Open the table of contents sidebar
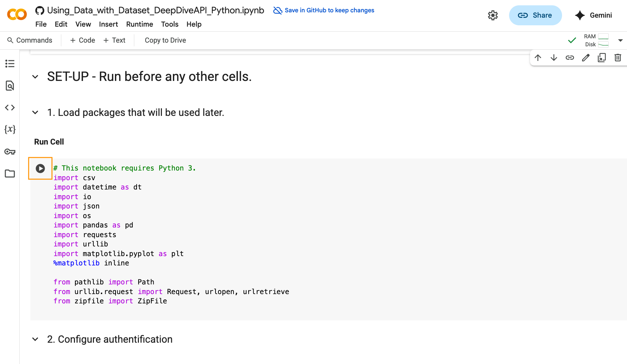The width and height of the screenshot is (627, 364). coord(10,64)
